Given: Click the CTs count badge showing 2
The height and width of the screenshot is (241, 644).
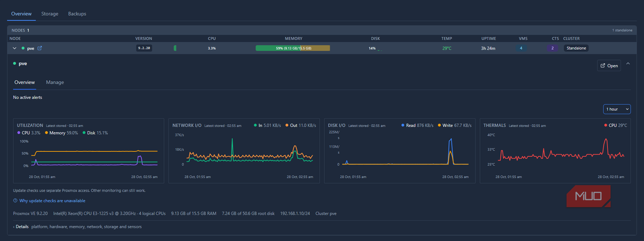Looking at the screenshot, I should (553, 48).
